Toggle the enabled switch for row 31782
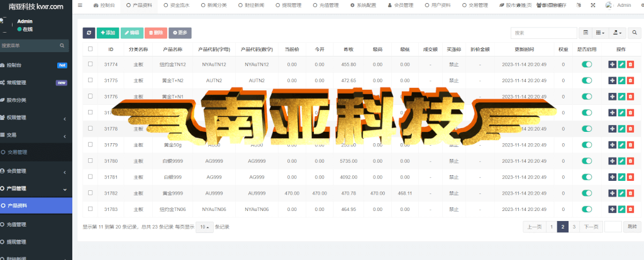This screenshot has height=260, width=644. (587, 193)
